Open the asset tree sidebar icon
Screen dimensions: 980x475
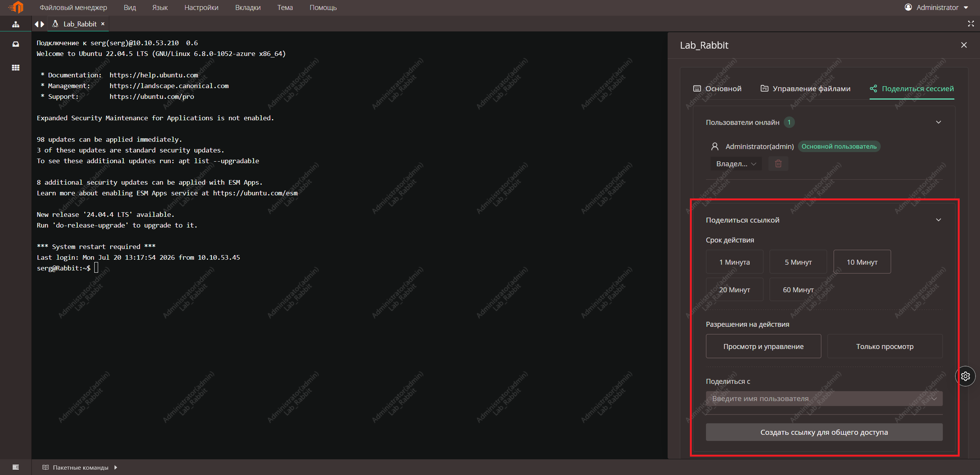click(16, 24)
